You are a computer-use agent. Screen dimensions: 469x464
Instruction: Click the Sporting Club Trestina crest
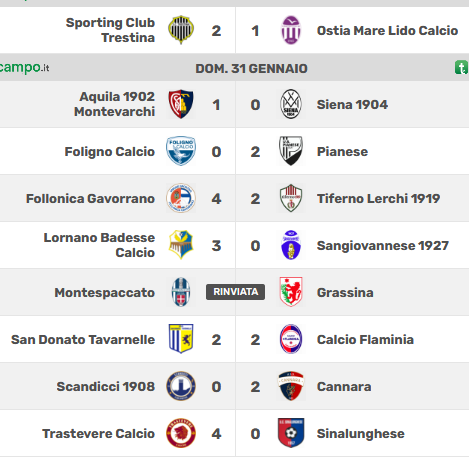tap(181, 30)
